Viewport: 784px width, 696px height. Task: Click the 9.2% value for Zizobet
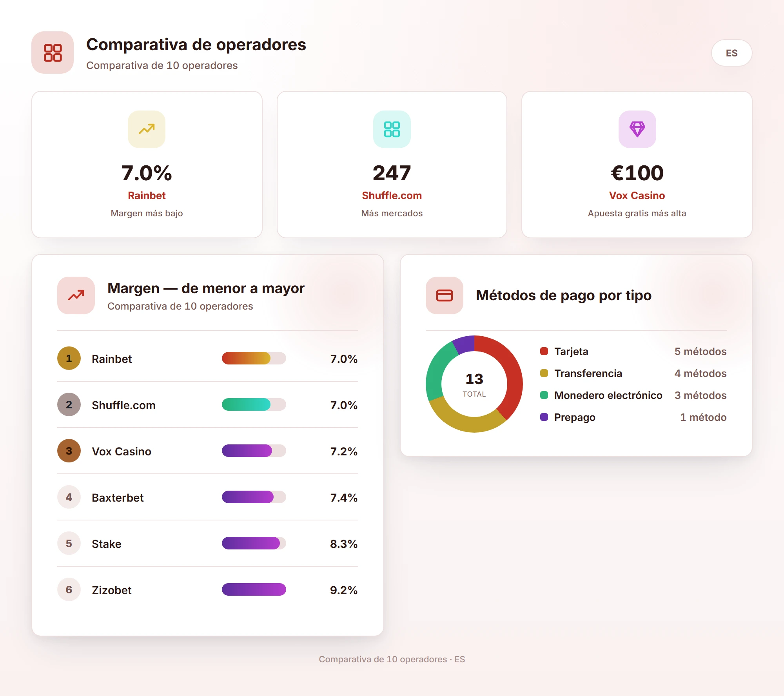[x=344, y=590]
